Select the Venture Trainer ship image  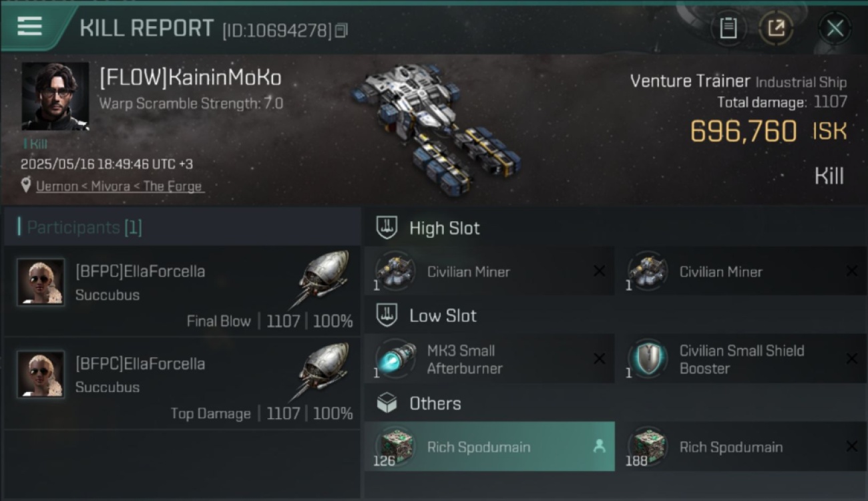pos(439,127)
